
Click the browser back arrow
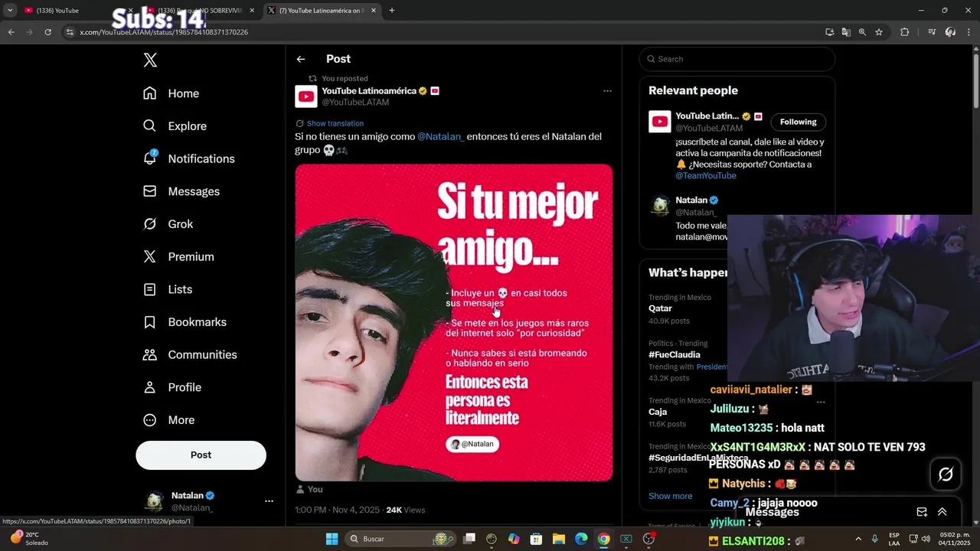[11, 32]
